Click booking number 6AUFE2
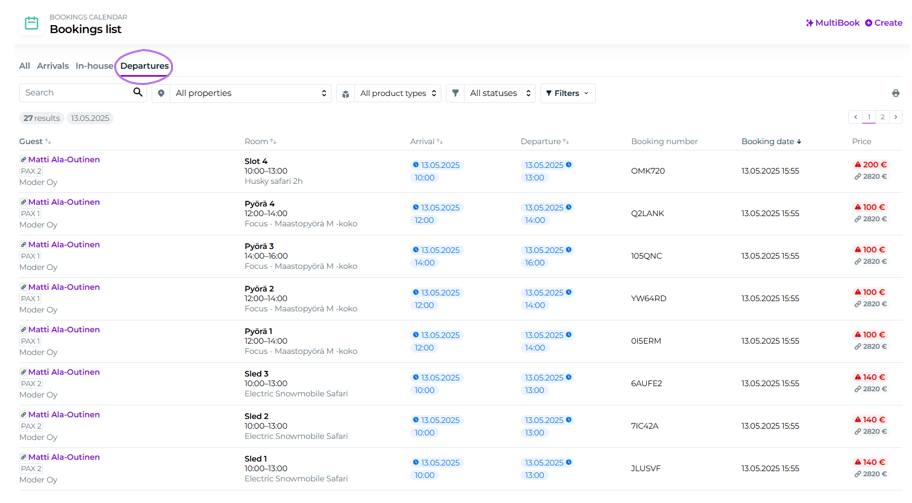Screen dimensions: 912x503 pyautogui.click(x=646, y=383)
